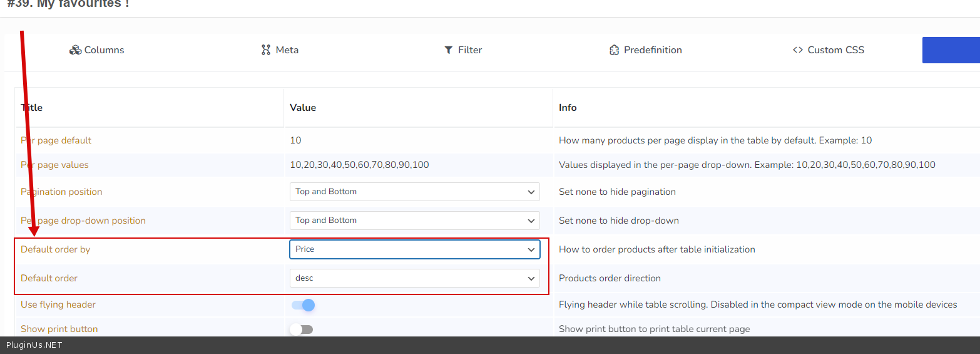
Task: Edit the Per page values list
Action: pos(359,165)
